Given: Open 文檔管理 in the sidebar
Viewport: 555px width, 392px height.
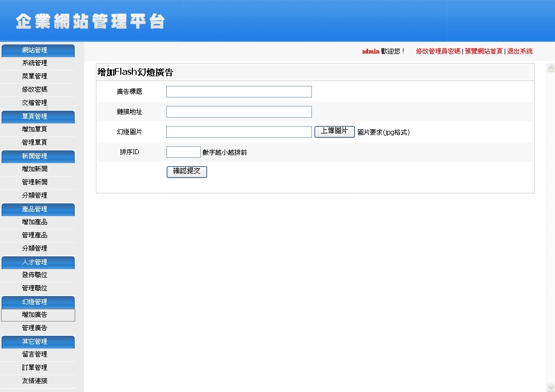Looking at the screenshot, I should [x=34, y=103].
